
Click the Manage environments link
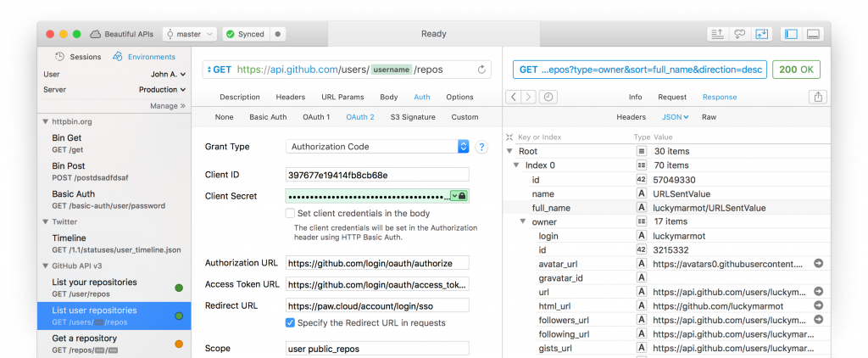(167, 106)
